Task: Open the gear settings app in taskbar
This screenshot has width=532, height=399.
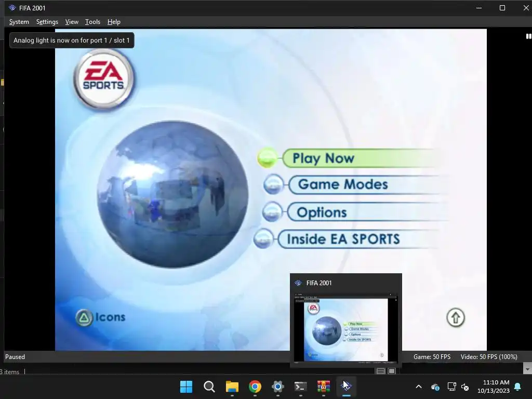Action: click(278, 387)
